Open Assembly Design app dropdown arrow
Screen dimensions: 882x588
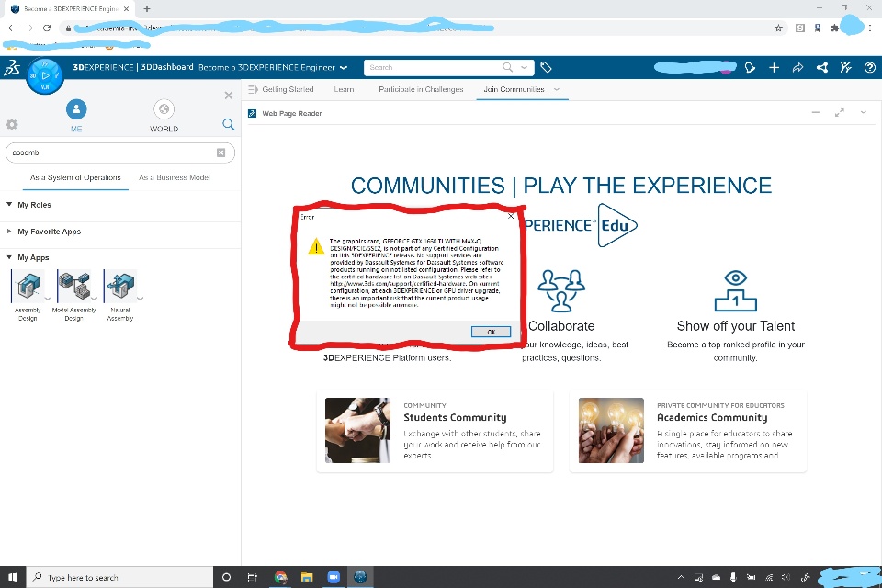[47, 299]
